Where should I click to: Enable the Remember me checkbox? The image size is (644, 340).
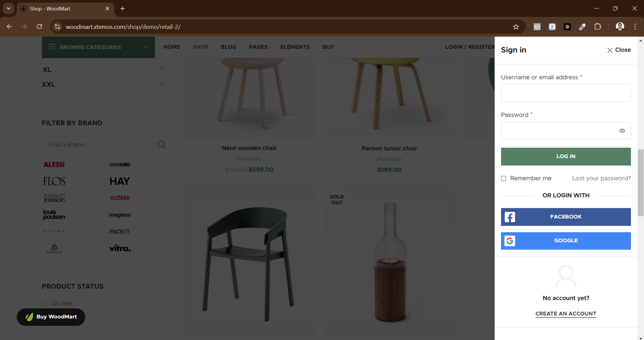[x=504, y=178]
